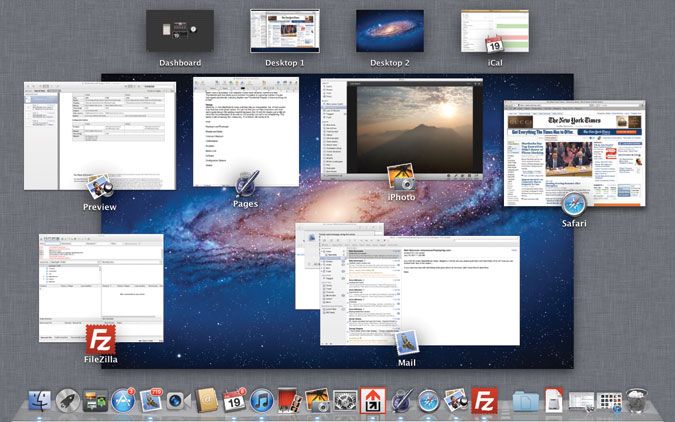The height and width of the screenshot is (422, 675).
Task: Launch FileZilla from the dock
Action: click(485, 402)
